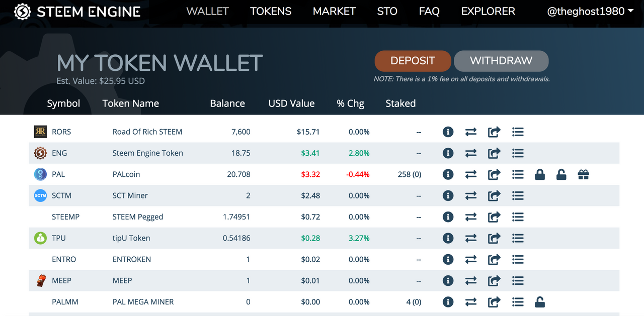Open the TOKENS page
Viewport: 644px width, 316px height.
pos(271,11)
